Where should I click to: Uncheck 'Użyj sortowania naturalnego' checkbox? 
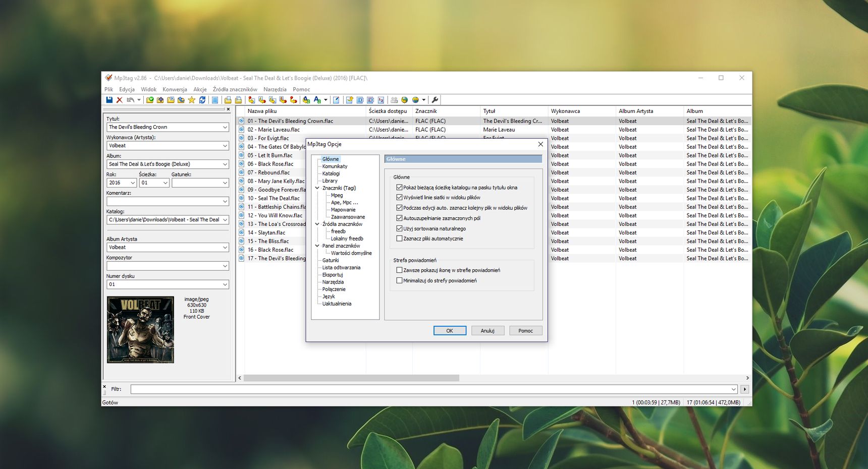pyautogui.click(x=399, y=228)
